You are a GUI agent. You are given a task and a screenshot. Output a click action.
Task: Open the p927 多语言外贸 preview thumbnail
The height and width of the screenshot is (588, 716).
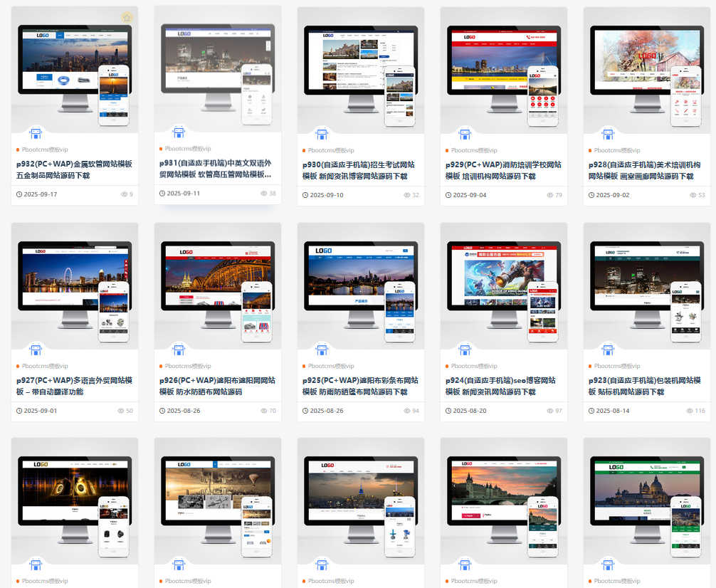(75, 285)
